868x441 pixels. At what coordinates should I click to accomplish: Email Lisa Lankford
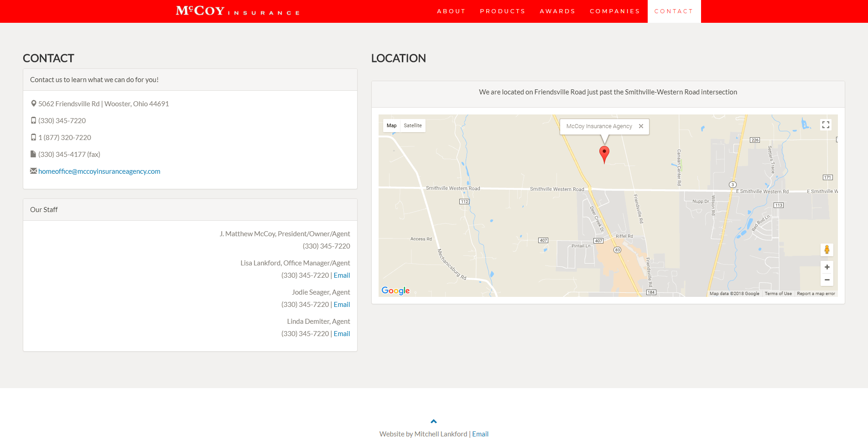point(342,275)
